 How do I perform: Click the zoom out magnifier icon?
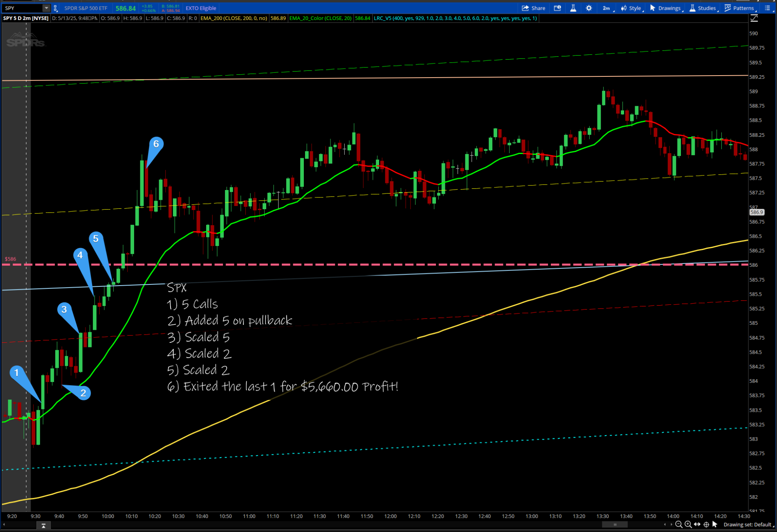tap(679, 525)
